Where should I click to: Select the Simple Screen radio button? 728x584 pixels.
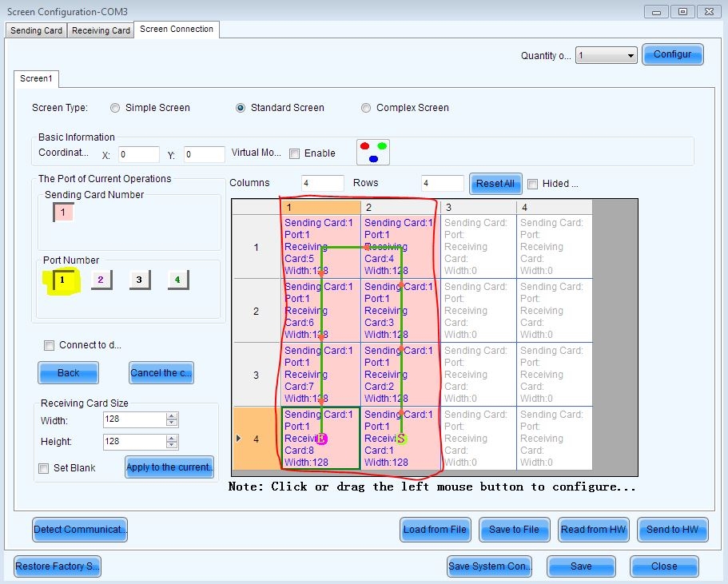pyautogui.click(x=116, y=108)
